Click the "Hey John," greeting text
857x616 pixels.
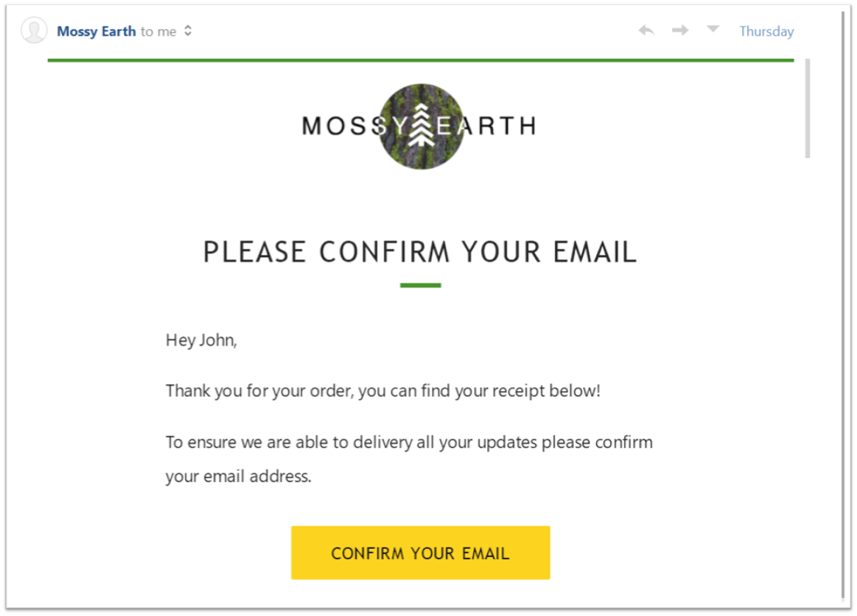(x=201, y=340)
